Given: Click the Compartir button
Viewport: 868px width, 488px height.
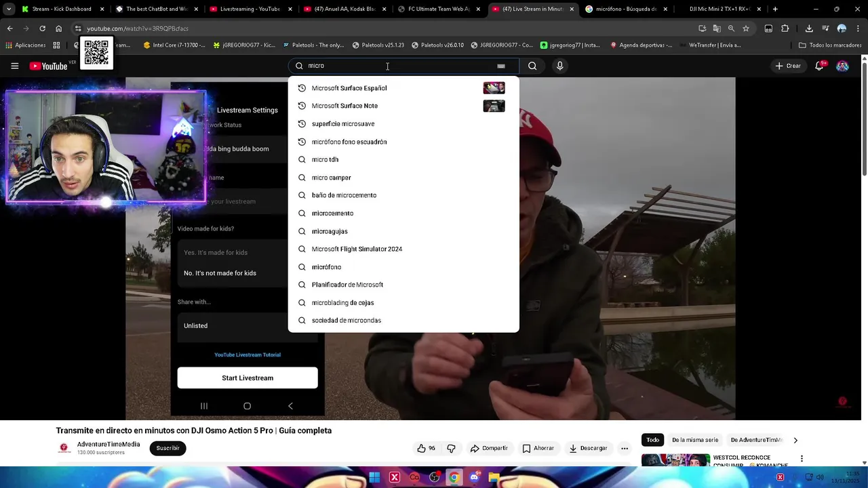Looking at the screenshot, I should coord(489,448).
